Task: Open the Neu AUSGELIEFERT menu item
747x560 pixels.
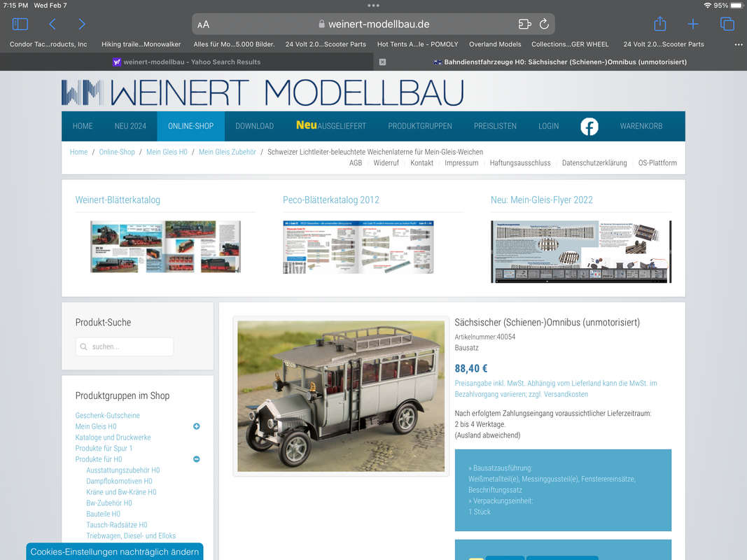Action: (331, 126)
